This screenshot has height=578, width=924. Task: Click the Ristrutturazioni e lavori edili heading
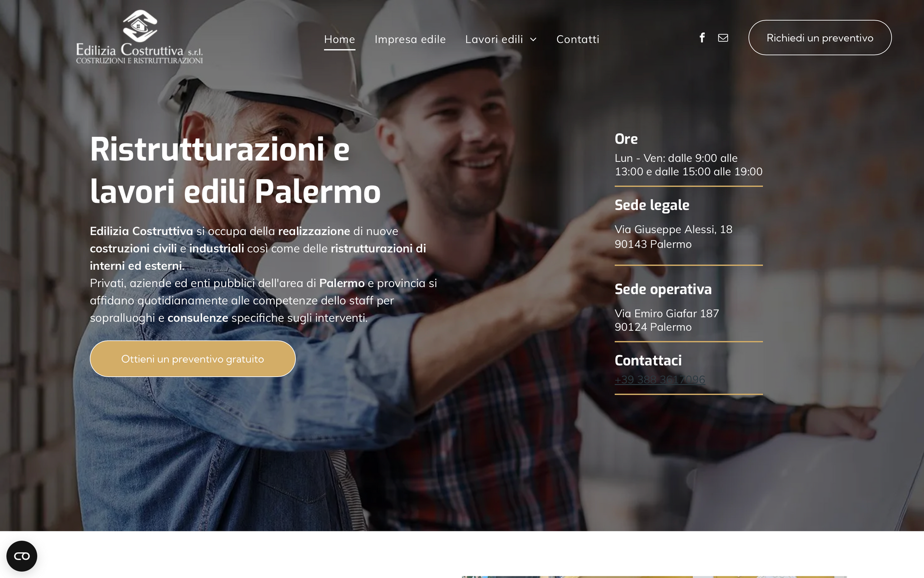(x=235, y=170)
